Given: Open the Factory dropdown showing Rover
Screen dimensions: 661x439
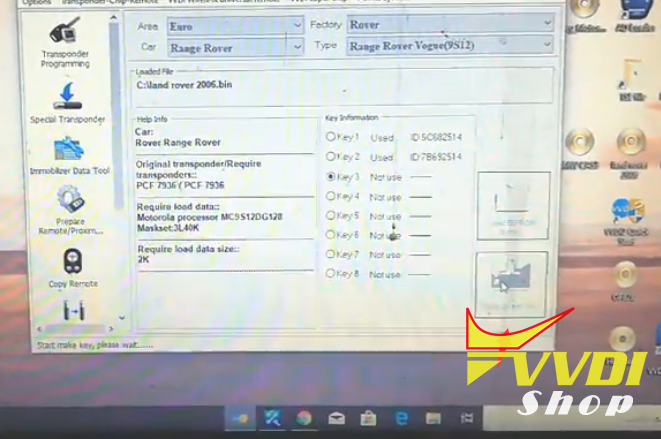Looking at the screenshot, I should click(x=450, y=24).
